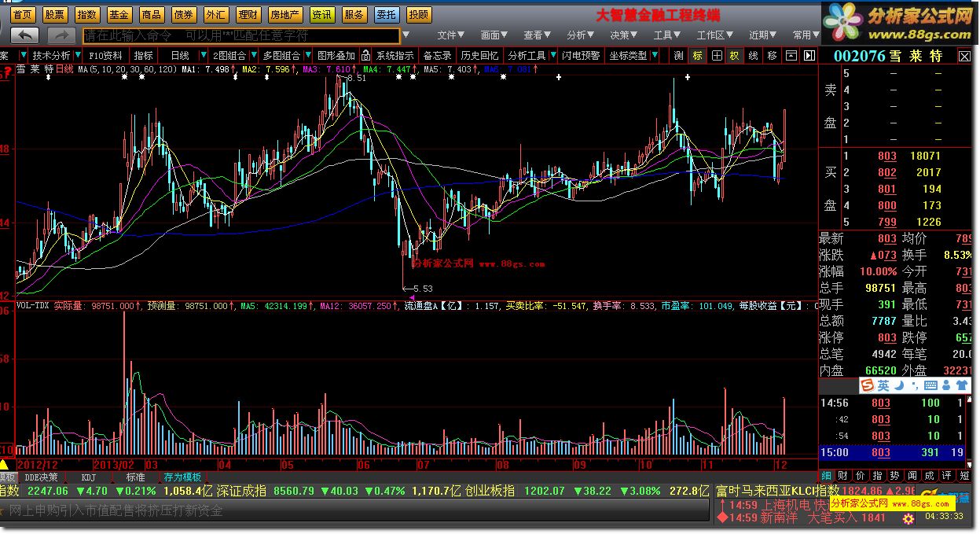Click the yellow triangle marker at chart bottom-left
The image size is (980, 534).
[4, 465]
